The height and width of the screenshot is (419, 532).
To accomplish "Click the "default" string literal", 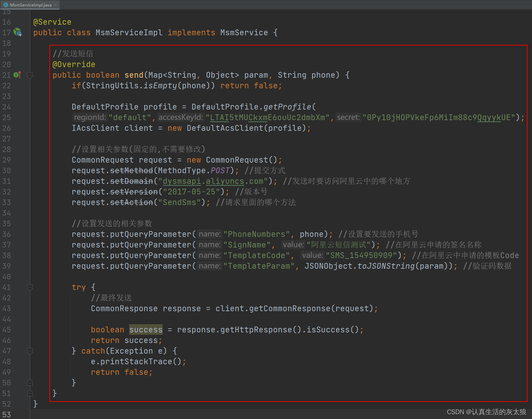I will tap(130, 117).
